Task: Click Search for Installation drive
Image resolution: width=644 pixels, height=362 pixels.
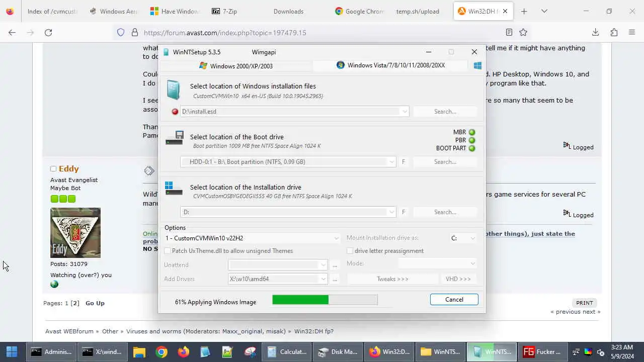Action: click(445, 212)
